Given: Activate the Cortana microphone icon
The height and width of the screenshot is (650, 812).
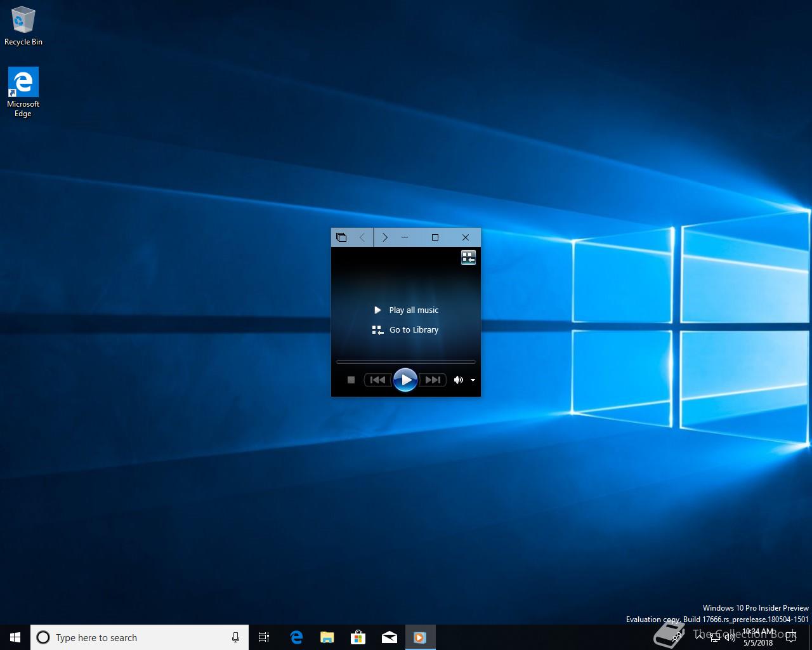Looking at the screenshot, I should (235, 637).
